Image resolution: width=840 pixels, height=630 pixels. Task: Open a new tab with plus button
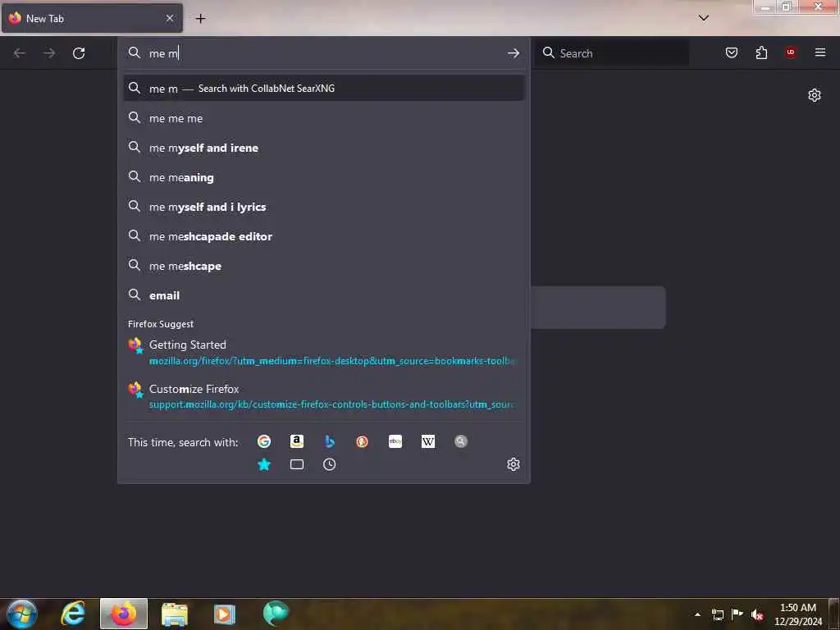tap(200, 19)
